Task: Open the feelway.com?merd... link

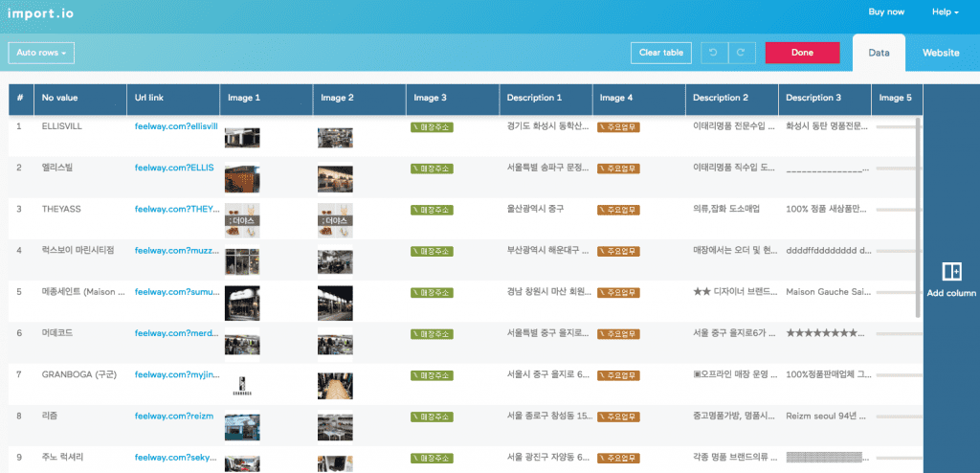Action: click(177, 333)
